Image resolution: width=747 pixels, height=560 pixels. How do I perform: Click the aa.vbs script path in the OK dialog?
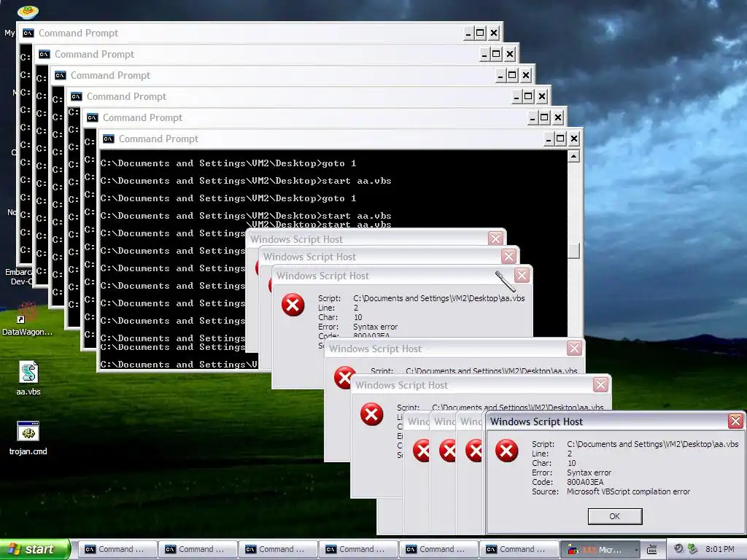[652, 444]
